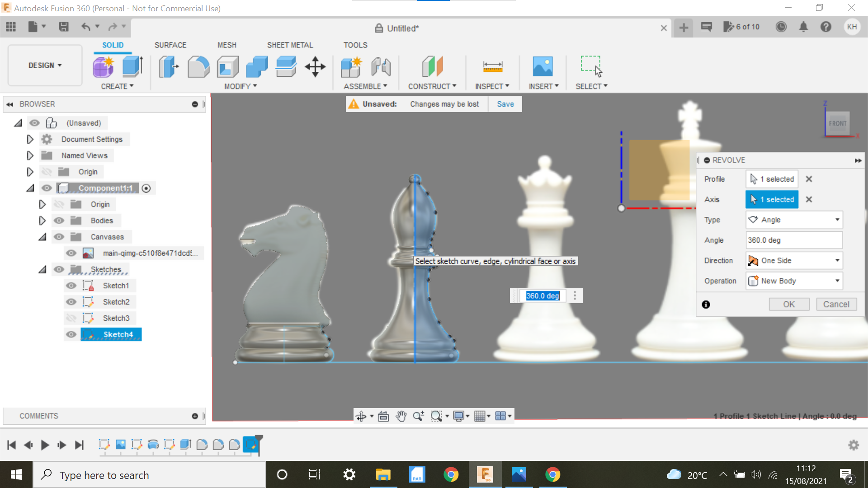
Task: Hide Sketch2 in the browser
Action: [x=71, y=301]
